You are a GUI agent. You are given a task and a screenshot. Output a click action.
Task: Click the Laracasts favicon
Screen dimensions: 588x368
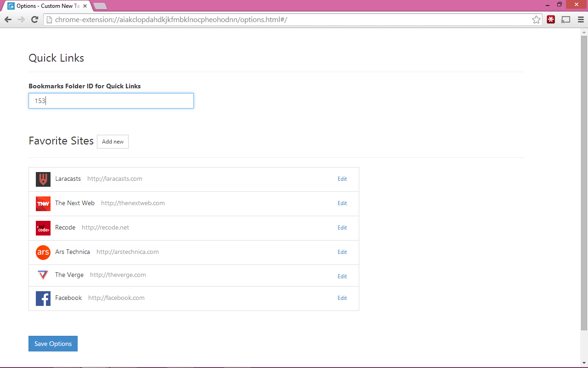(43, 179)
